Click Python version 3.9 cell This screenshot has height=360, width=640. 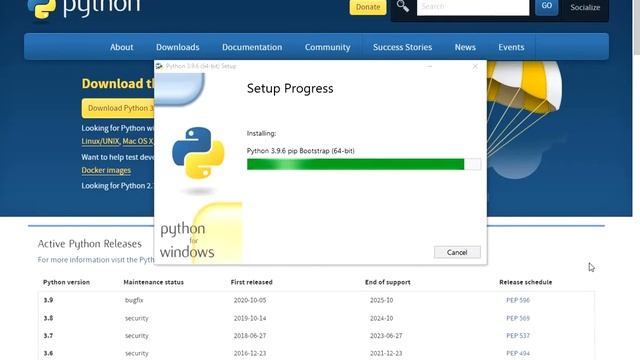coord(48,300)
